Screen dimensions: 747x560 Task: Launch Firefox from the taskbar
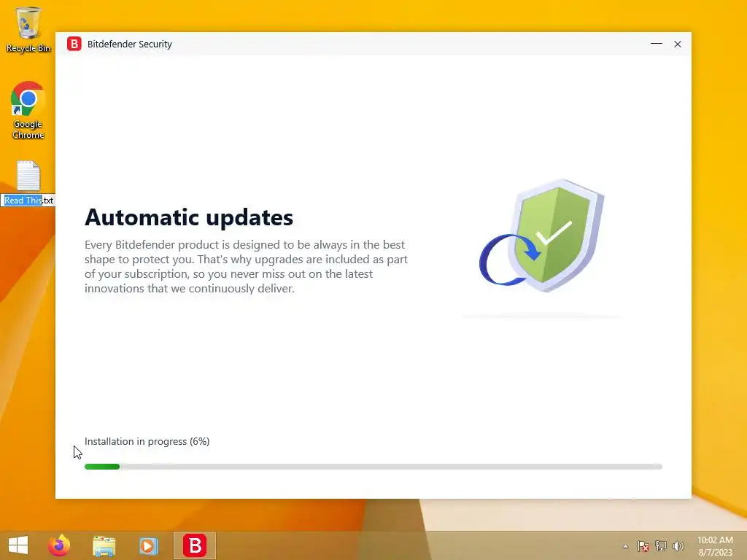pos(59,545)
